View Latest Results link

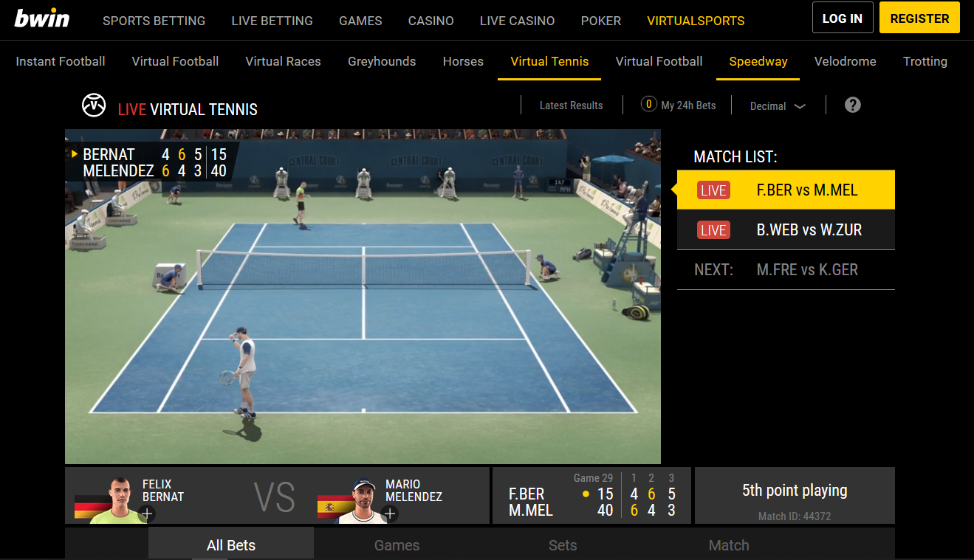coord(571,106)
